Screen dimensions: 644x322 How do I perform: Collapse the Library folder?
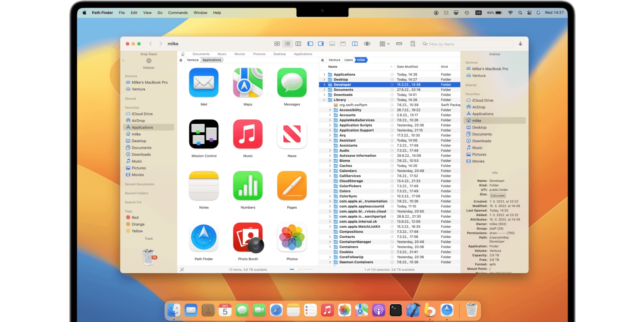pos(324,100)
